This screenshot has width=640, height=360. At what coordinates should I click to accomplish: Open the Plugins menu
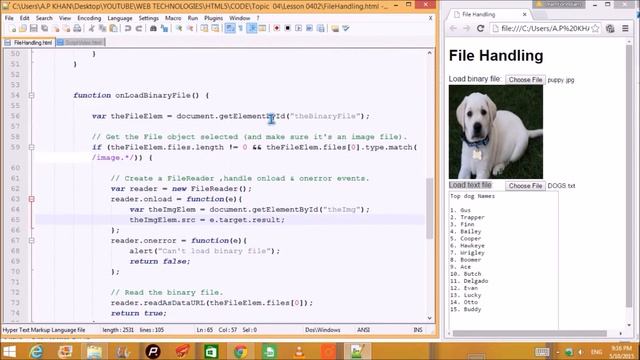coord(213,18)
